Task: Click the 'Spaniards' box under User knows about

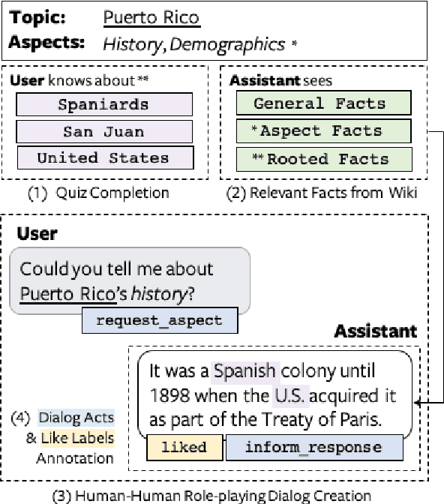Action: coord(104,104)
